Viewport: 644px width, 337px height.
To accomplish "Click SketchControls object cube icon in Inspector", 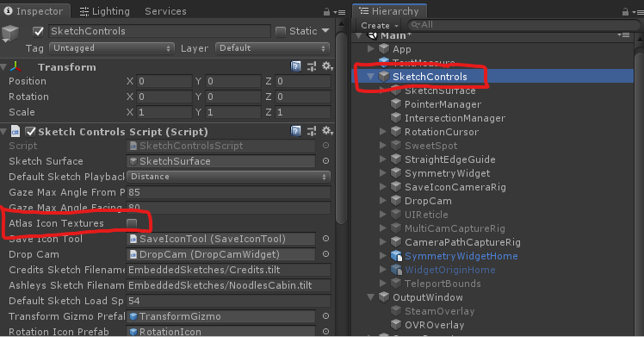I will click(x=10, y=33).
